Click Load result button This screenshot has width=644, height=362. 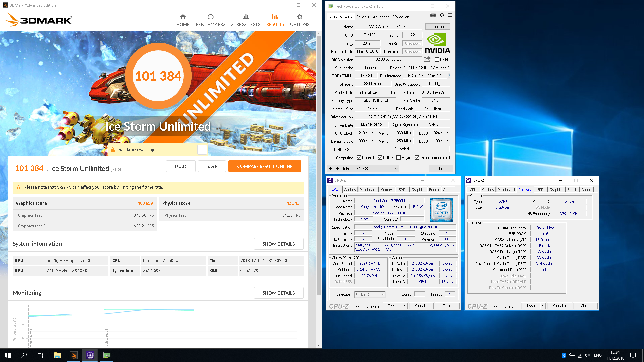point(180,166)
